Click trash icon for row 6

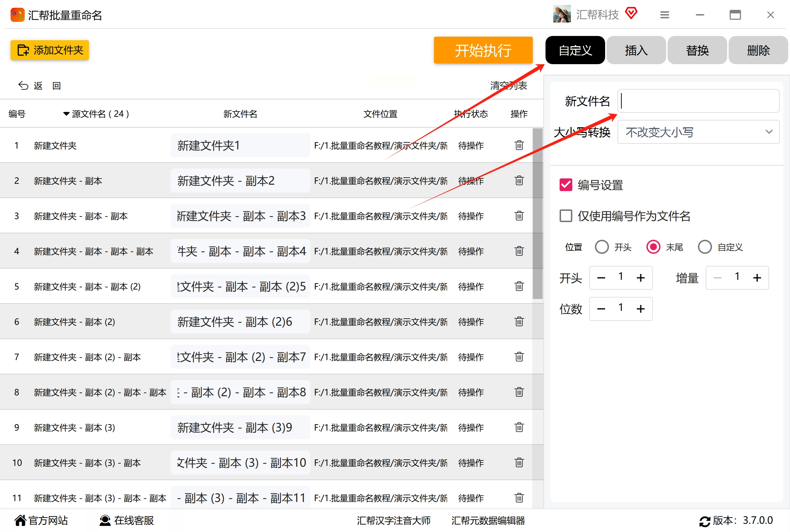tap(519, 322)
